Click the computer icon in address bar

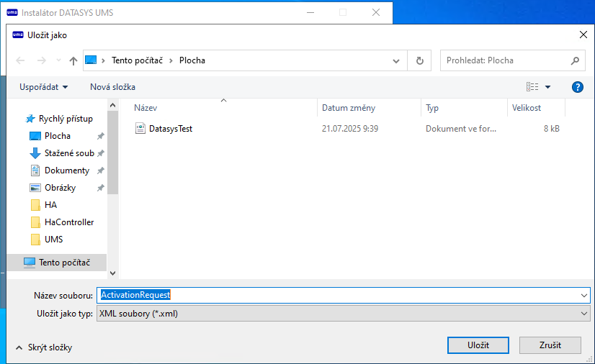91,60
